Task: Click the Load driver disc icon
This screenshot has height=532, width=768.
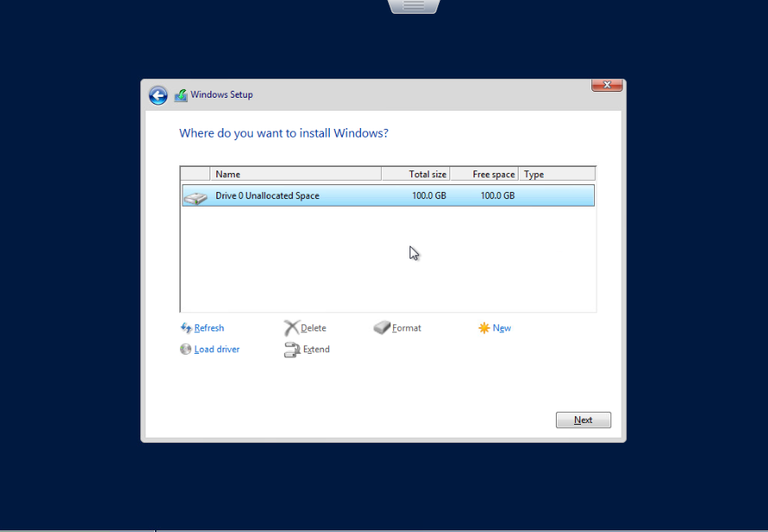Action: click(185, 349)
